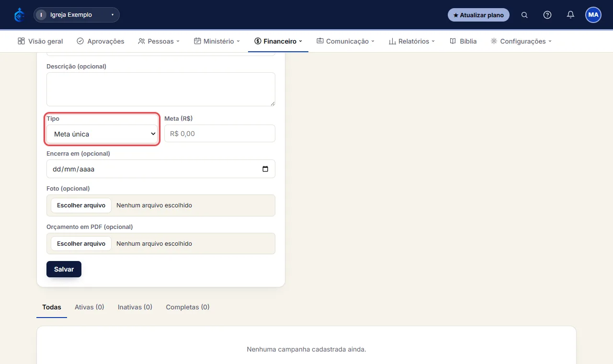Go to Aprovações

click(101, 41)
